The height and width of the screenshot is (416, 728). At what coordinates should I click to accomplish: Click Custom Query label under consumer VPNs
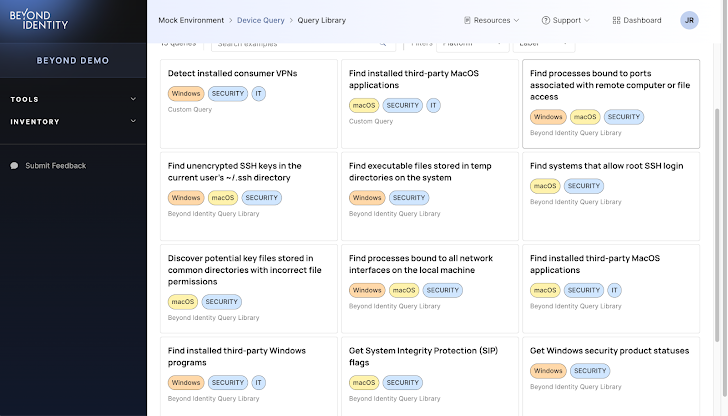click(x=189, y=110)
